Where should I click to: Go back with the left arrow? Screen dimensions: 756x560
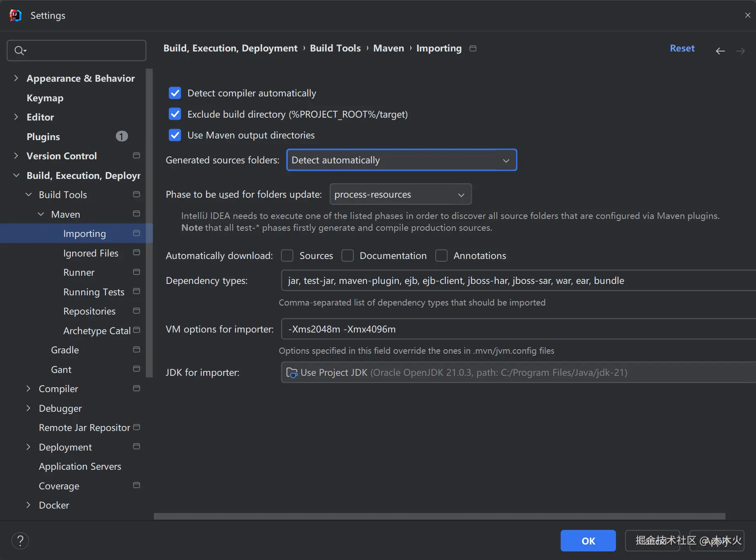point(720,51)
